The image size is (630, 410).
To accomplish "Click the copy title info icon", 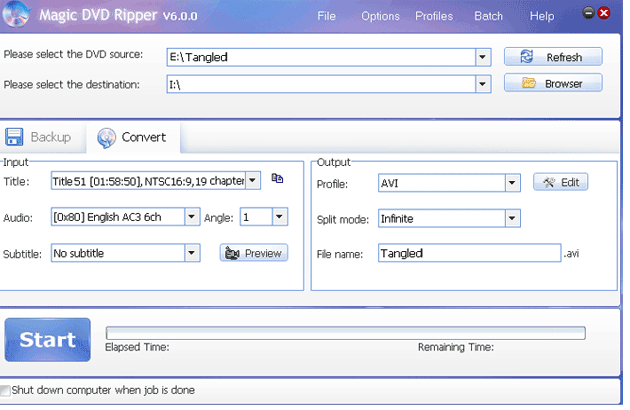I will tap(277, 178).
